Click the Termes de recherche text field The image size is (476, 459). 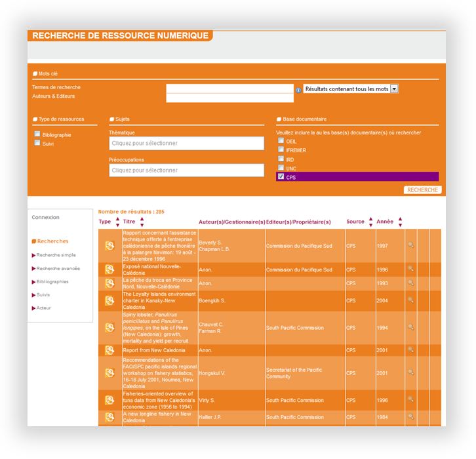[229, 89]
